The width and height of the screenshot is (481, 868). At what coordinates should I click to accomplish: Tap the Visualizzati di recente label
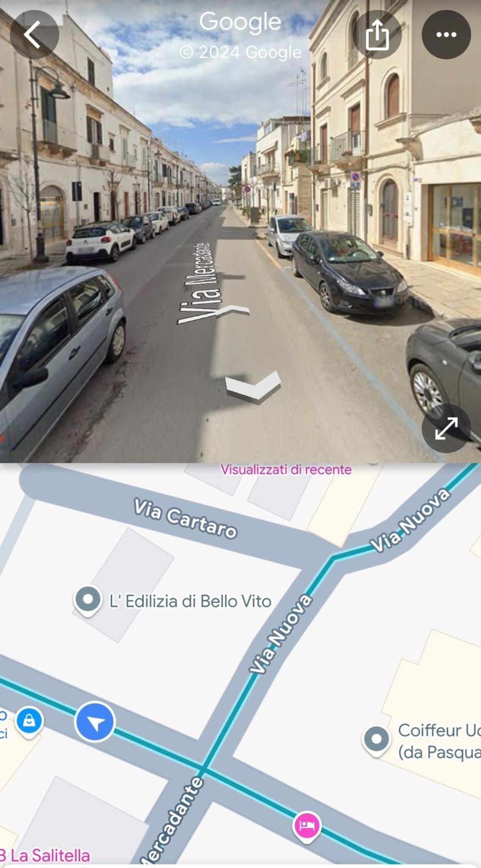pyautogui.click(x=286, y=470)
